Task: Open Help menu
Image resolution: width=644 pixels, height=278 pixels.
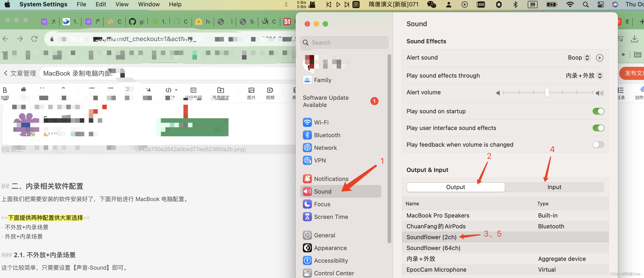Action: tap(175, 5)
